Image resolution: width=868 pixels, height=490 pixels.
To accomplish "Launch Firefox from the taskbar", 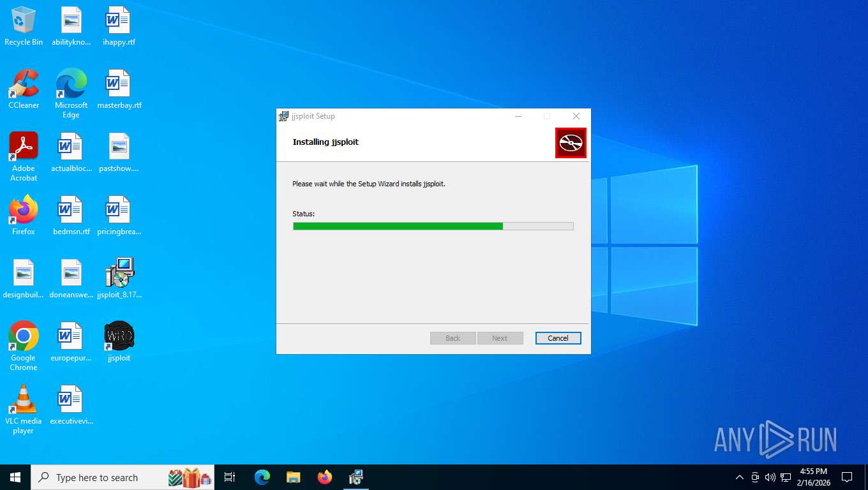I will click(325, 477).
